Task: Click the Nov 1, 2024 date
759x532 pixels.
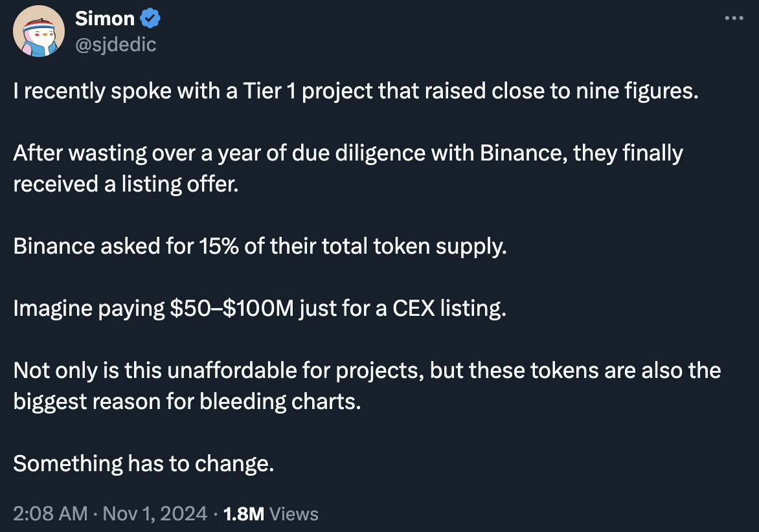Action: (155, 514)
